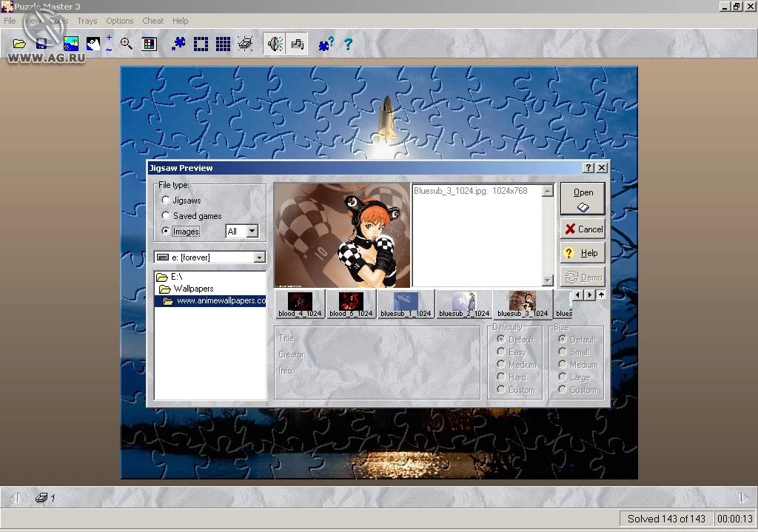Click the puzzle piece with question mark icon
Screen dimensions: 758x532
pyautogui.click(x=326, y=44)
